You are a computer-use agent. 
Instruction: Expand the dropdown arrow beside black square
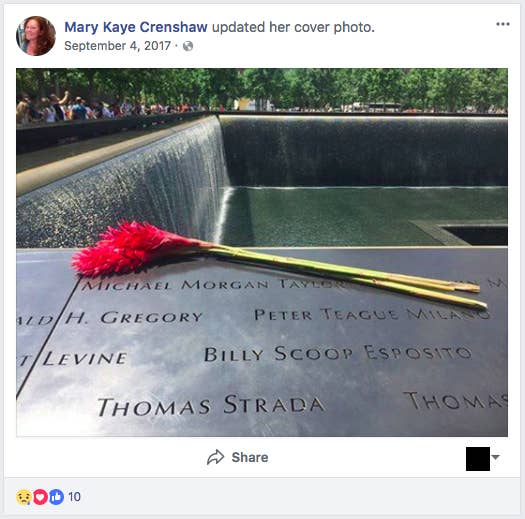click(x=496, y=457)
